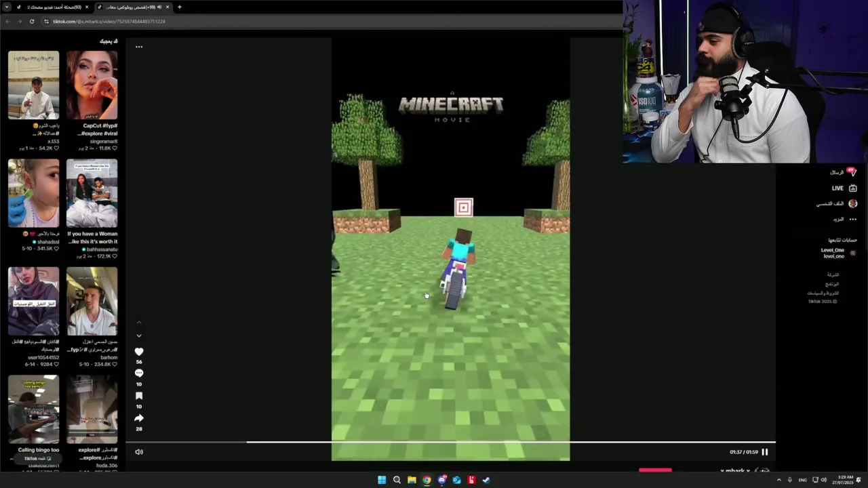Open the x.l33 man in white thobe thumbnail

coord(33,85)
